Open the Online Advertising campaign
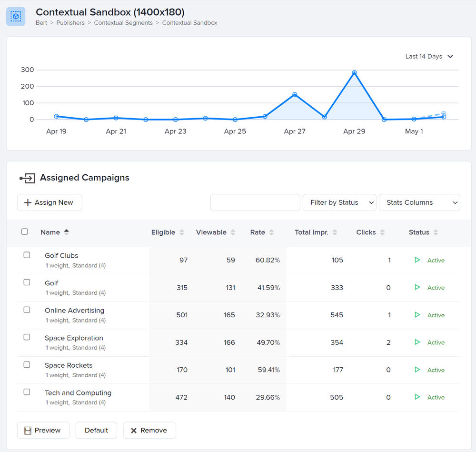 coord(74,311)
